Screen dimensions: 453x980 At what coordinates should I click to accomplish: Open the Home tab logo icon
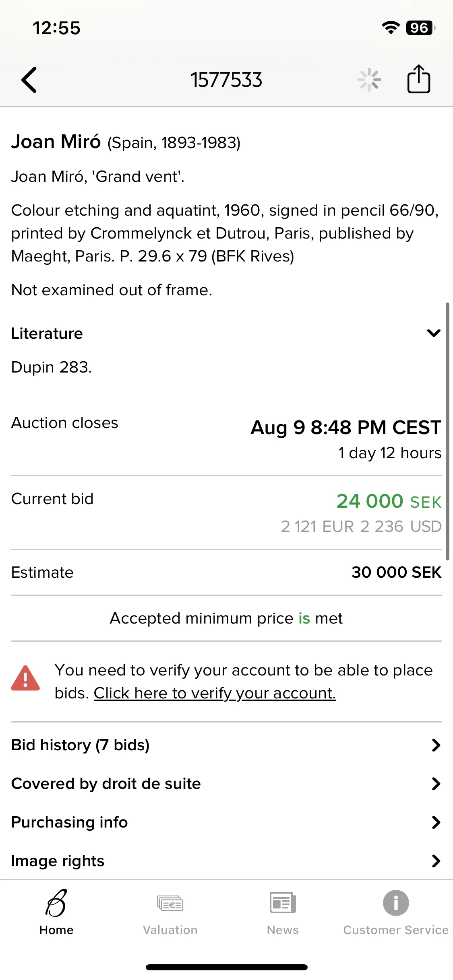click(56, 903)
